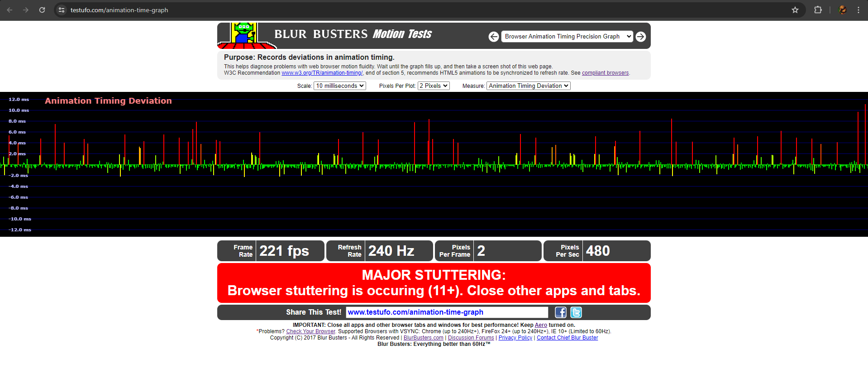Share the test on Facebook
868x383 pixels.
click(561, 312)
